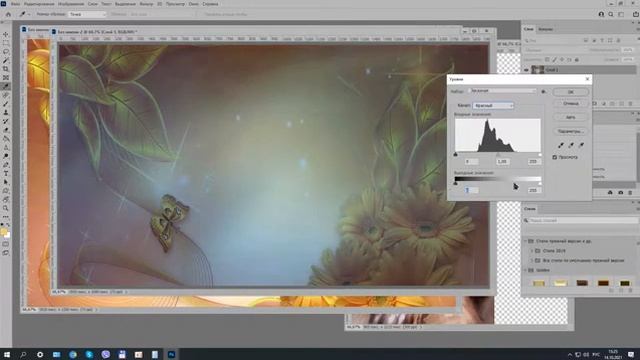Viewport: 640px width, 360px height.
Task: Select the Lasso tool
Action: pyautogui.click(x=6, y=52)
